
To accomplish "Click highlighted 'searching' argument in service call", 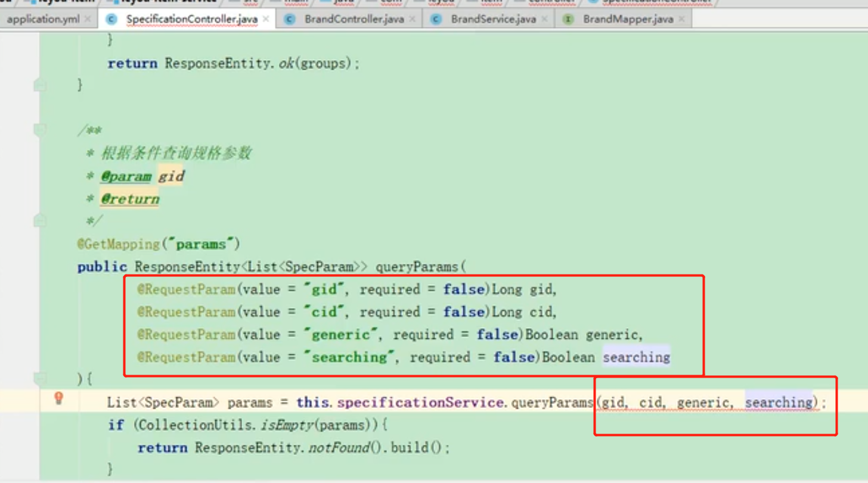I will [x=779, y=403].
